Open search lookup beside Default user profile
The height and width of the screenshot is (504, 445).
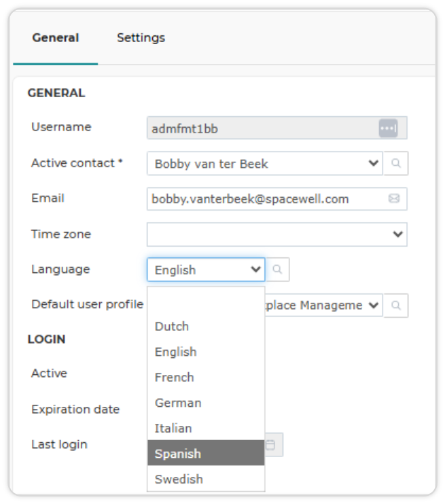pyautogui.click(x=396, y=306)
